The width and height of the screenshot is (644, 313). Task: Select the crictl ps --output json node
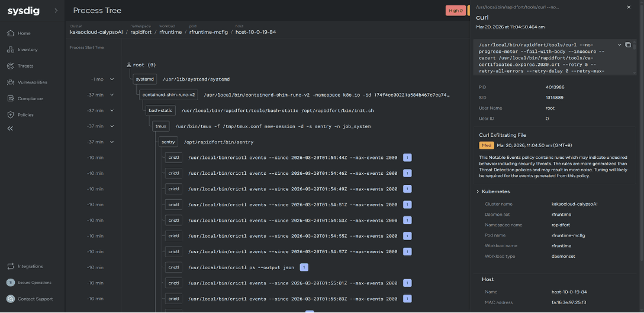pos(174,268)
